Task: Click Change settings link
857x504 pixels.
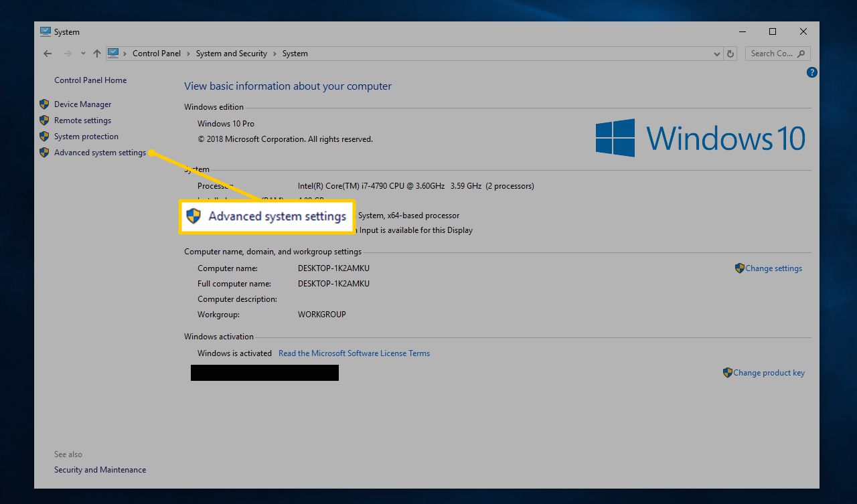Action: (774, 268)
